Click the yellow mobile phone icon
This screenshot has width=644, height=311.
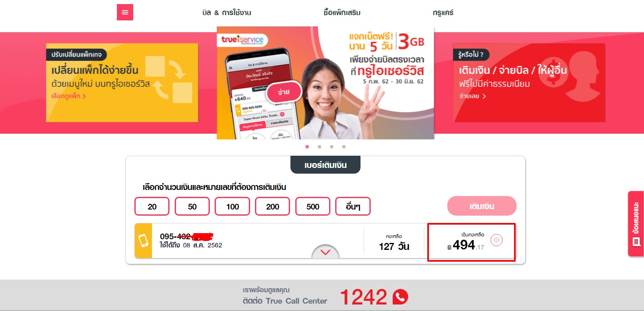click(x=143, y=240)
